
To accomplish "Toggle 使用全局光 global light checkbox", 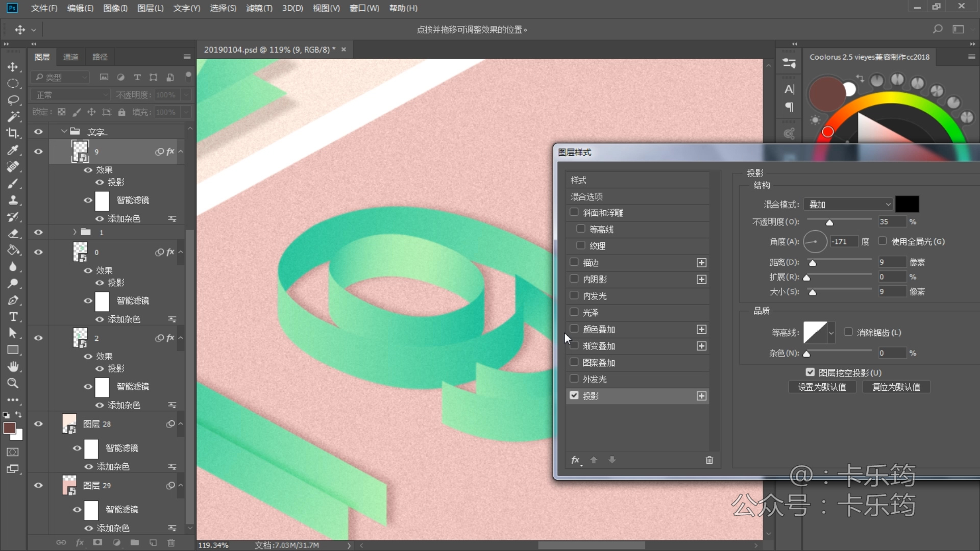I will pyautogui.click(x=882, y=241).
